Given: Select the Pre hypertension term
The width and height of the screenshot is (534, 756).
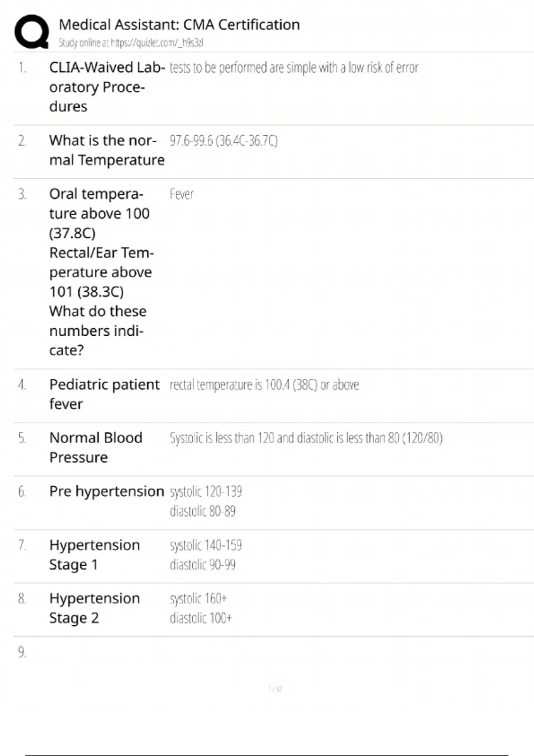Looking at the screenshot, I should [x=107, y=491].
